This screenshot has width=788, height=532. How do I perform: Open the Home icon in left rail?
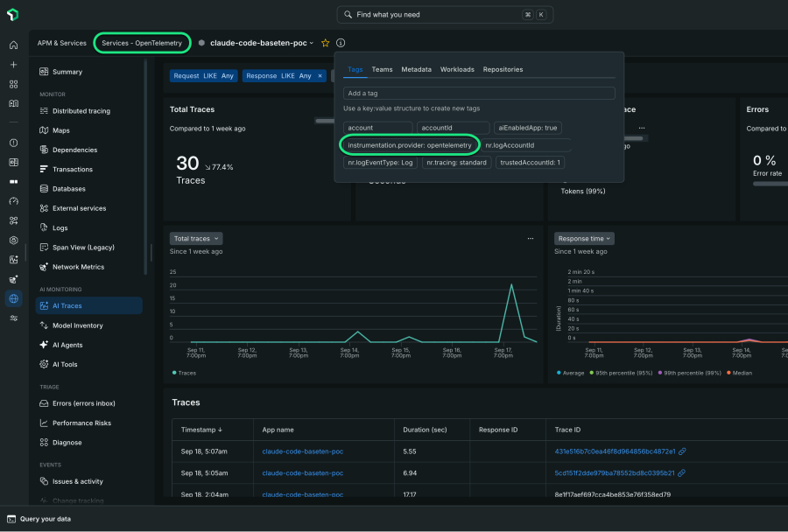point(13,45)
